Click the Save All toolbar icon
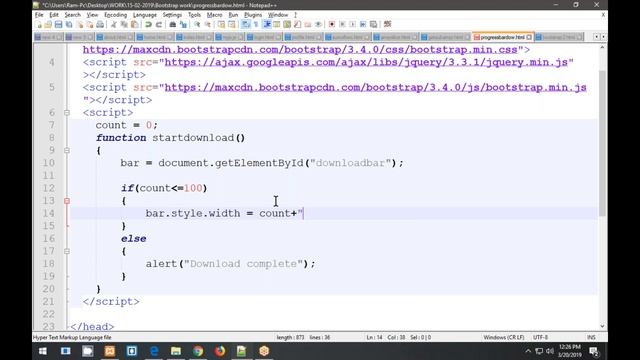The image size is (640, 360). (69, 24)
